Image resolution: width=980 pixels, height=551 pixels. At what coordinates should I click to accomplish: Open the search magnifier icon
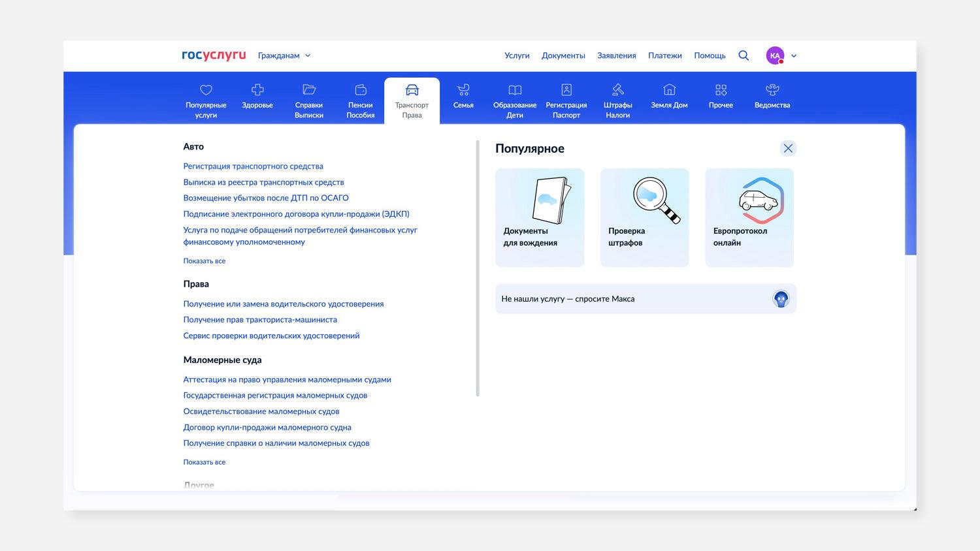point(743,55)
